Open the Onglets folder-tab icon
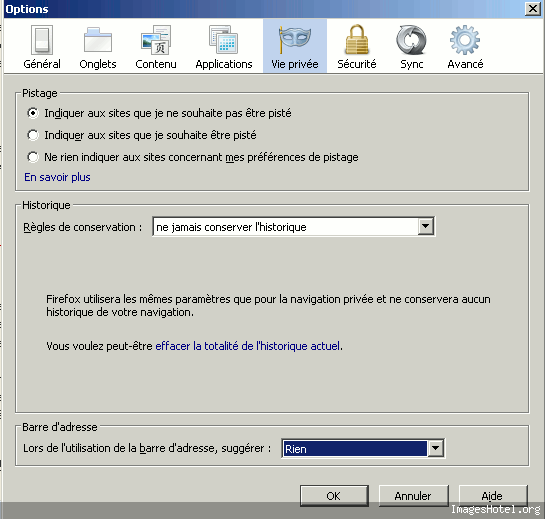The height and width of the screenshot is (519, 545). (98, 40)
